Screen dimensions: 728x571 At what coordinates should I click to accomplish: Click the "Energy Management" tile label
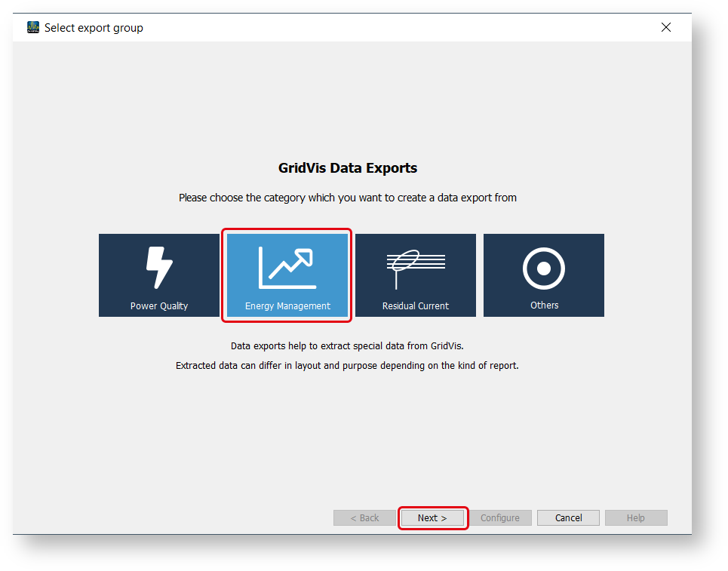(x=287, y=306)
